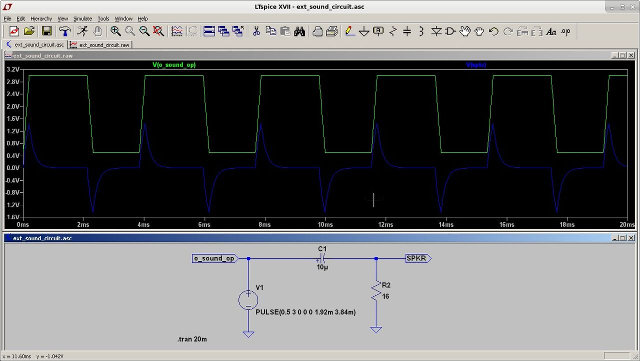Click the Mirror icon
The image size is (640, 361).
click(x=537, y=31)
